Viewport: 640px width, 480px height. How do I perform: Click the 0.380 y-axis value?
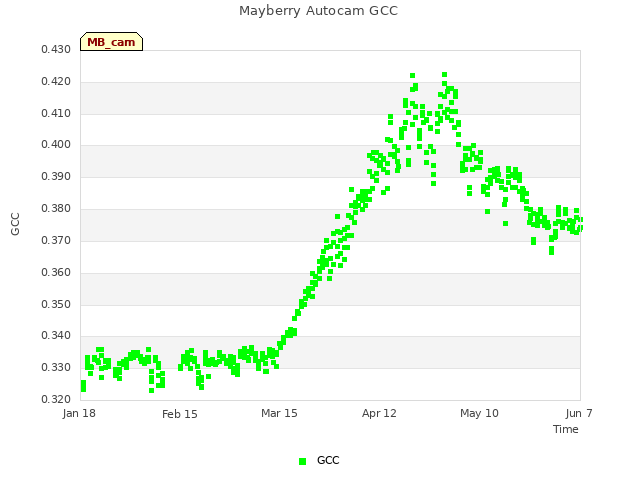(56, 209)
